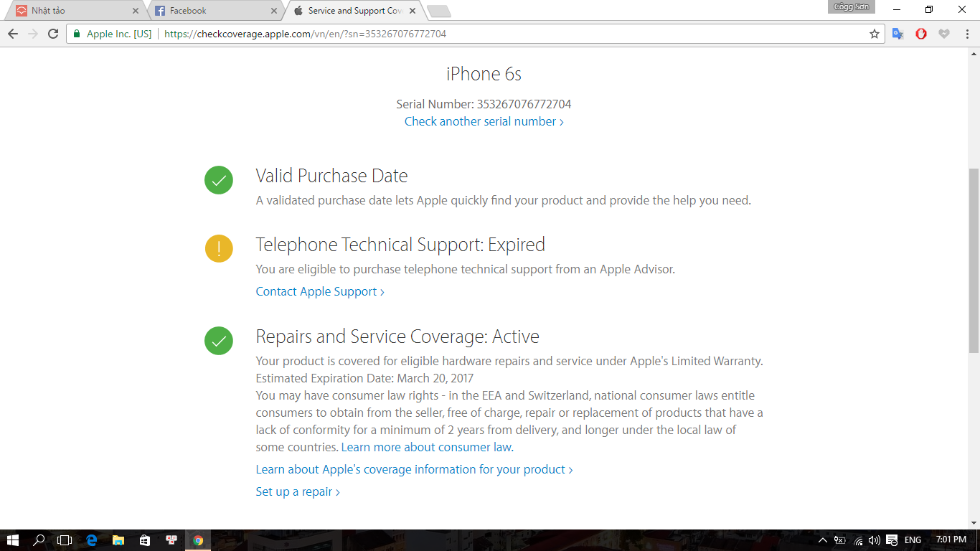Viewport: 980px width, 551px height.
Task: Click the browser forward arrow
Action: 33,34
